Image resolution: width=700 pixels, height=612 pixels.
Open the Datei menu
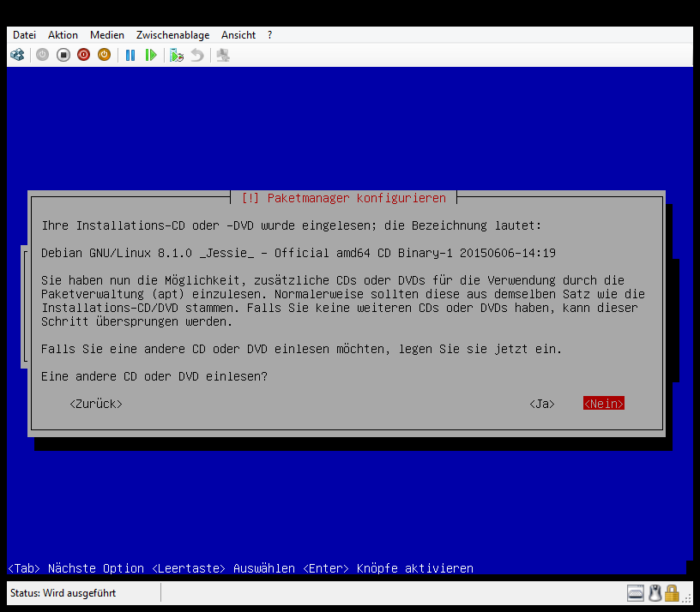point(24,35)
